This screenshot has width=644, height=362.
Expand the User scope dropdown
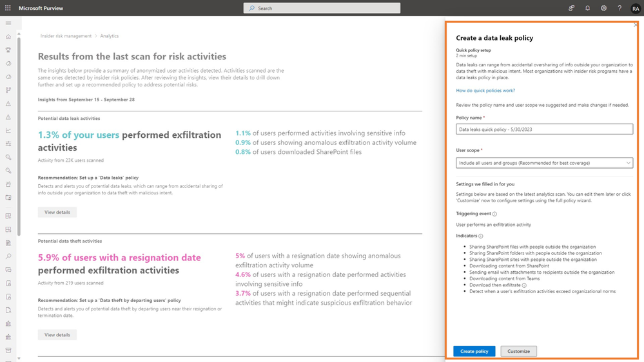click(x=544, y=163)
